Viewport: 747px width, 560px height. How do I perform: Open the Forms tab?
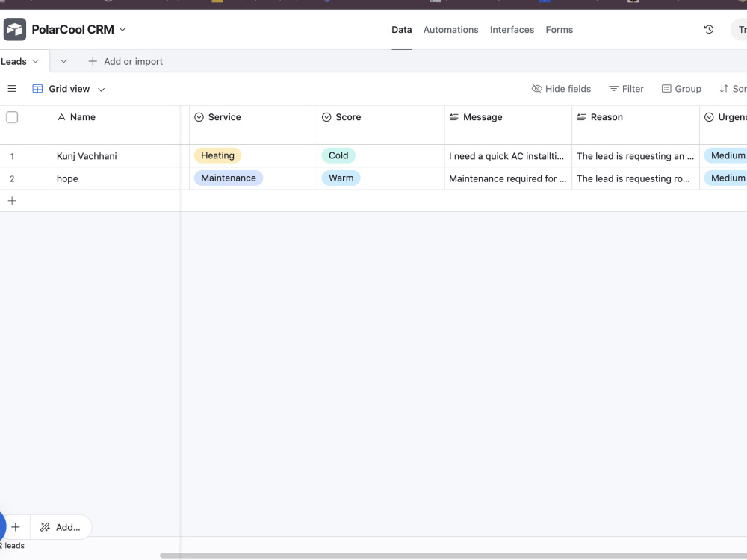click(560, 30)
